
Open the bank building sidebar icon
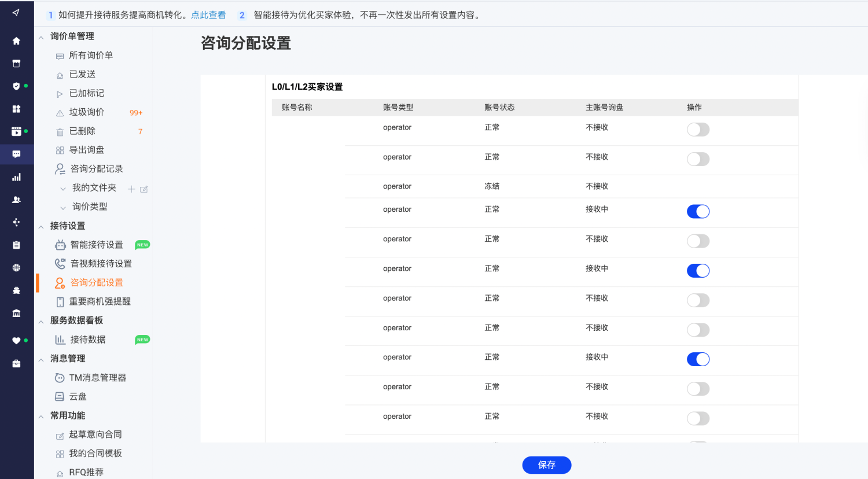[x=16, y=313]
